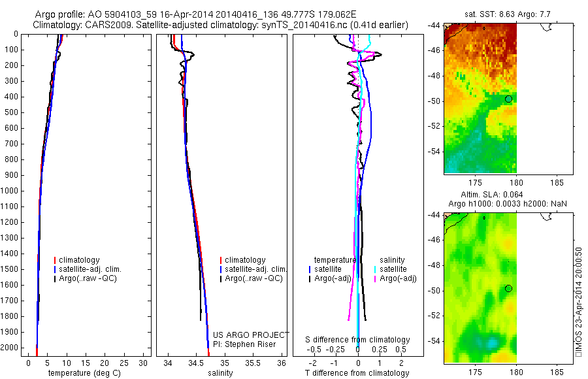
Task: Click red climatology swatch in temperature legend
Action: pos(55,260)
